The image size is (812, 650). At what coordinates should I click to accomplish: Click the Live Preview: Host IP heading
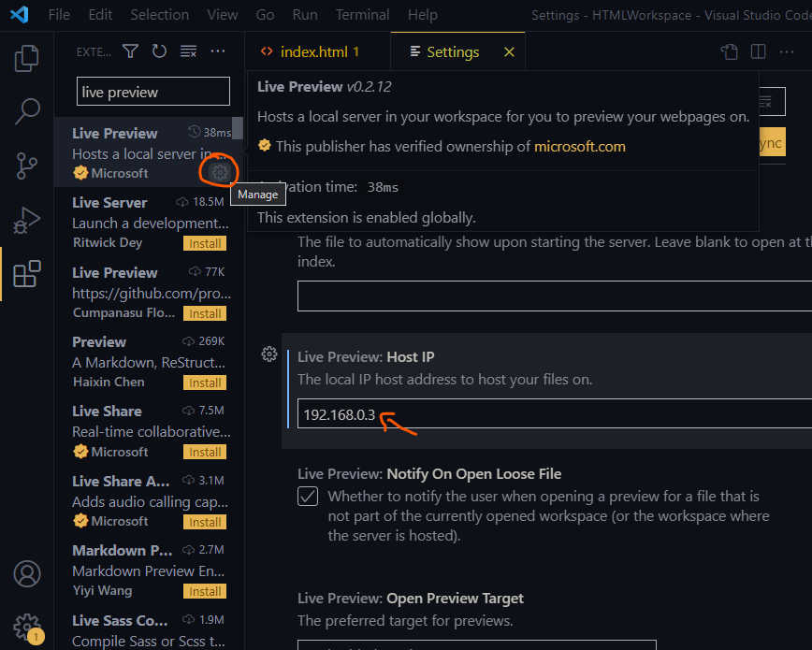(x=366, y=357)
